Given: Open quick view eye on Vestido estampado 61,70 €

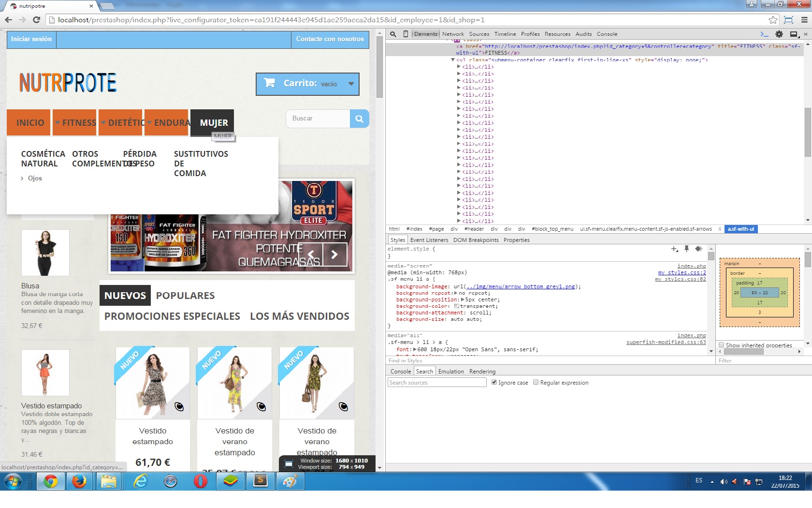Looking at the screenshot, I should [179, 406].
